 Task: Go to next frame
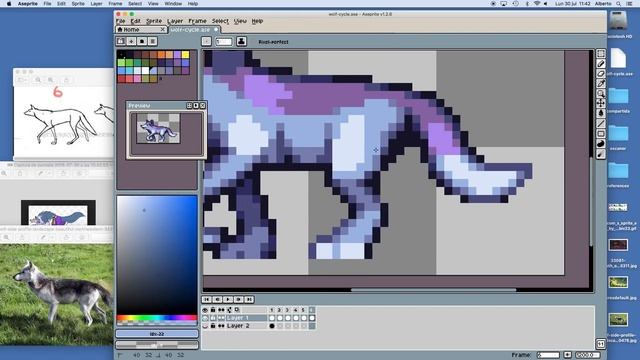tap(238, 300)
